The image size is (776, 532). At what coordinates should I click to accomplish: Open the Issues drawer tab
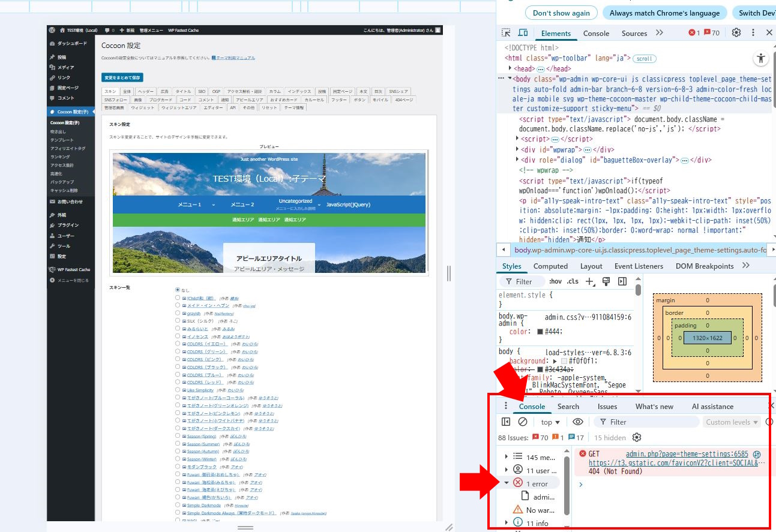tap(607, 407)
